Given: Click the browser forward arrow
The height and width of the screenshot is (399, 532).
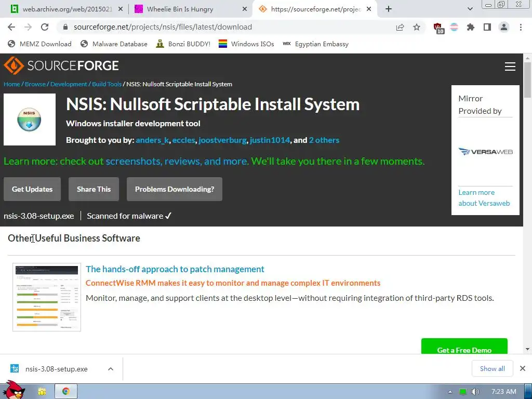Looking at the screenshot, I should tap(28, 27).
